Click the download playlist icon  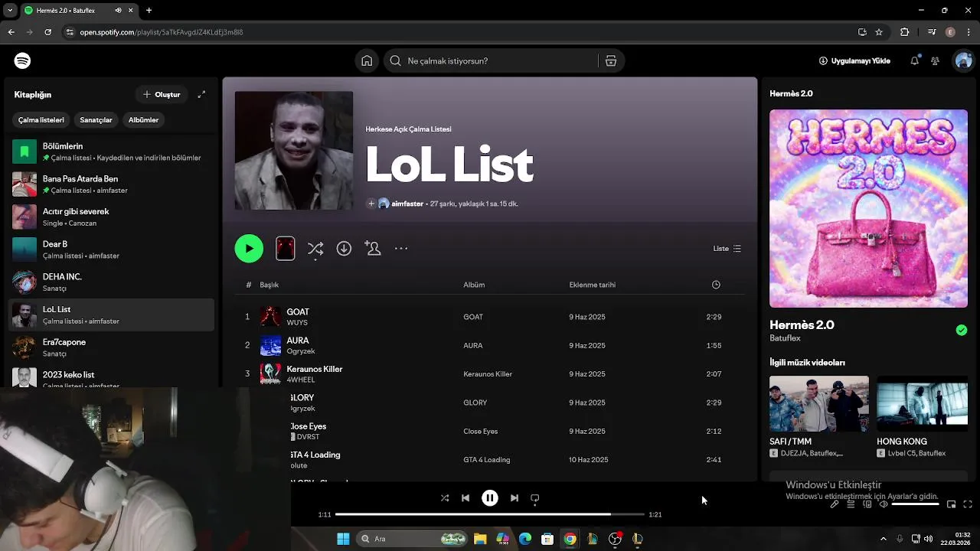(344, 248)
